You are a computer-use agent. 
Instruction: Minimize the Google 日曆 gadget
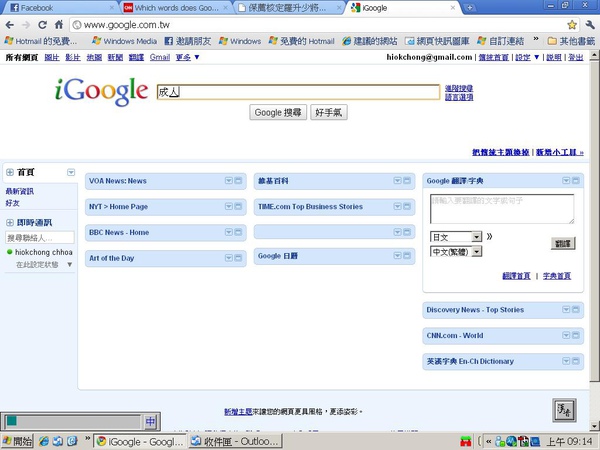pyautogui.click(x=407, y=256)
